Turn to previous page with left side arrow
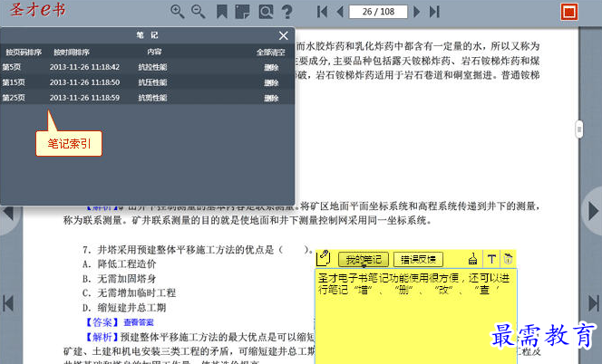Viewport: 602px width, 364px height. (x=8, y=213)
